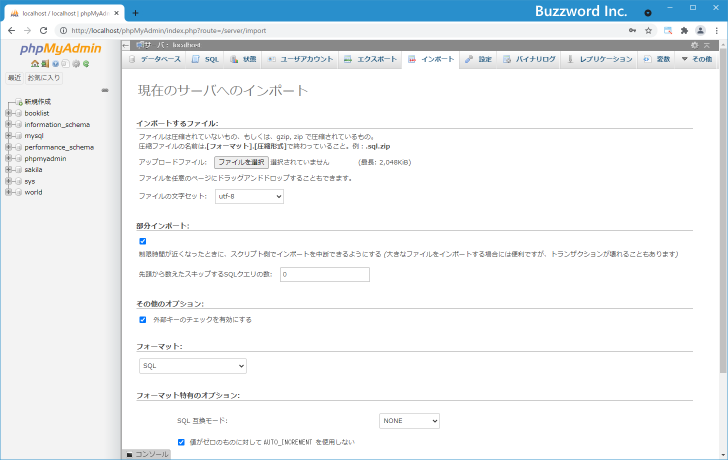Screen dimensions: 728x460
Task: Open the browser profile avatar icon
Action: (700, 31)
